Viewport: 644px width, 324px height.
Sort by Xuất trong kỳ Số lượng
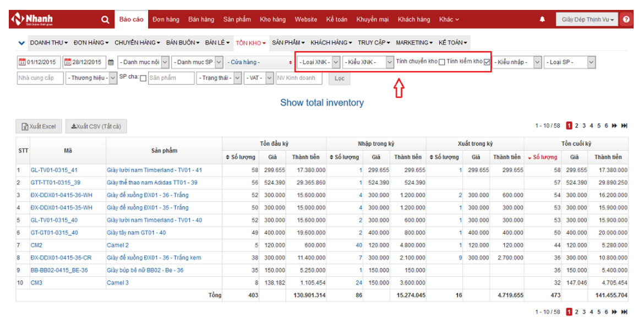tap(444, 157)
